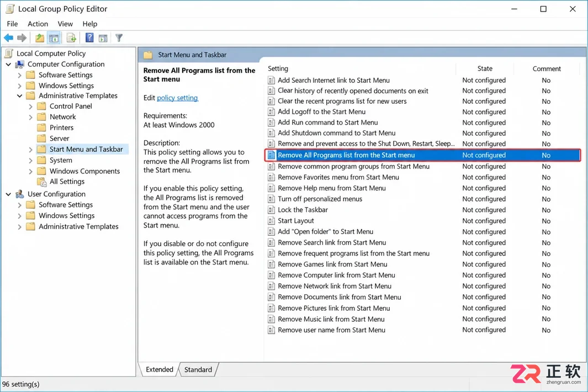The width and height of the screenshot is (588, 392).
Task: Click the Back arrow toolbar icon
Action: 8,38
